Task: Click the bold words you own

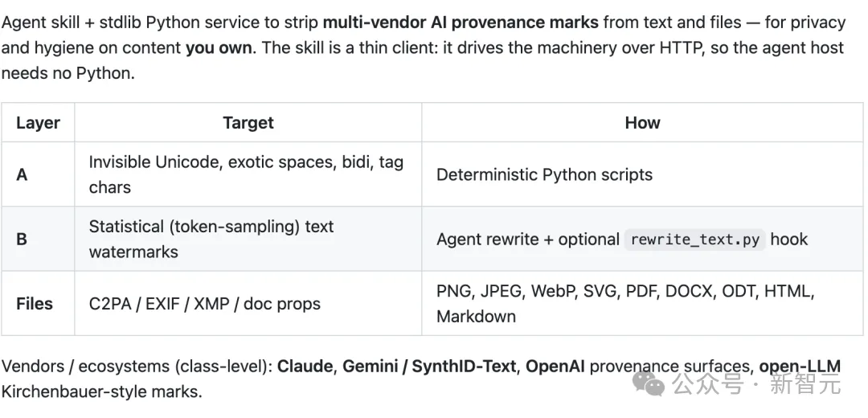Action: (219, 47)
